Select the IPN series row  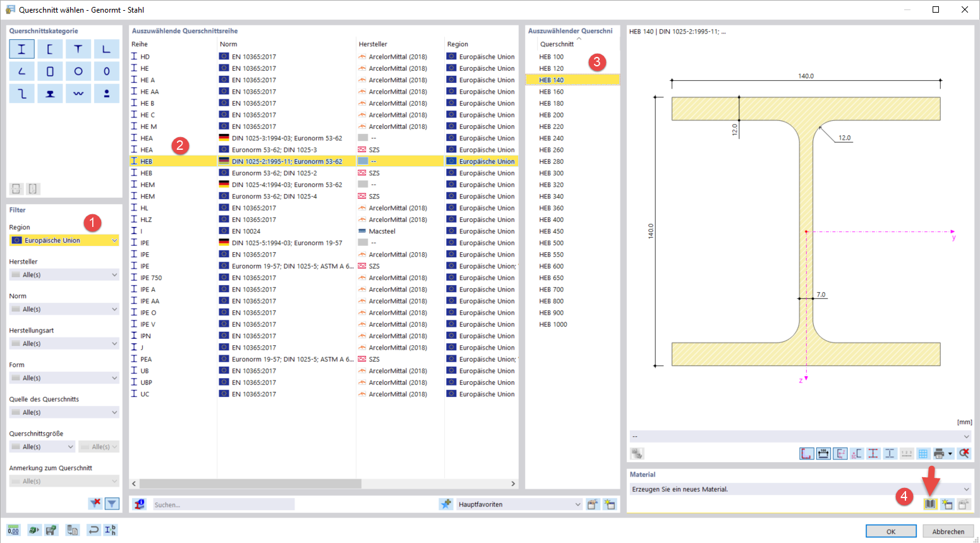click(x=324, y=336)
